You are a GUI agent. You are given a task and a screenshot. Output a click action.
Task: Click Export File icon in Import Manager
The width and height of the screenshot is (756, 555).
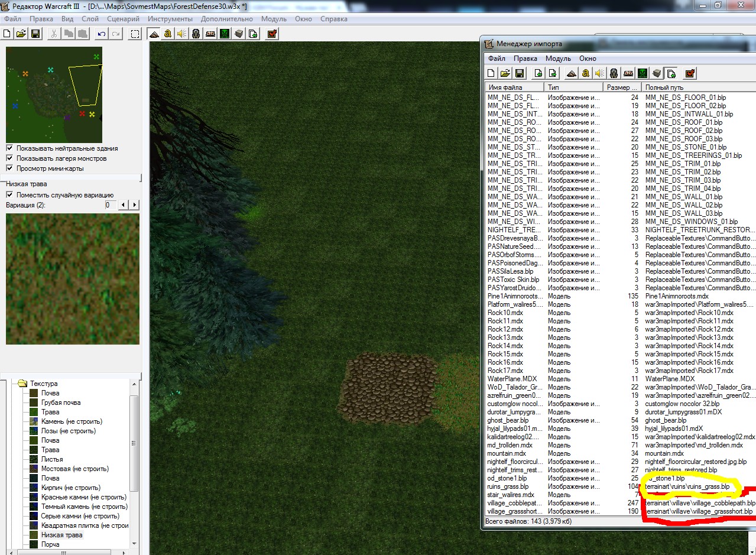[x=552, y=73]
